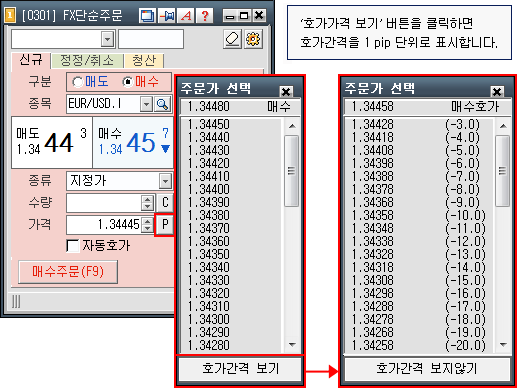Switch to the 청산 tab
This screenshot has height=388, width=517.
point(144,61)
